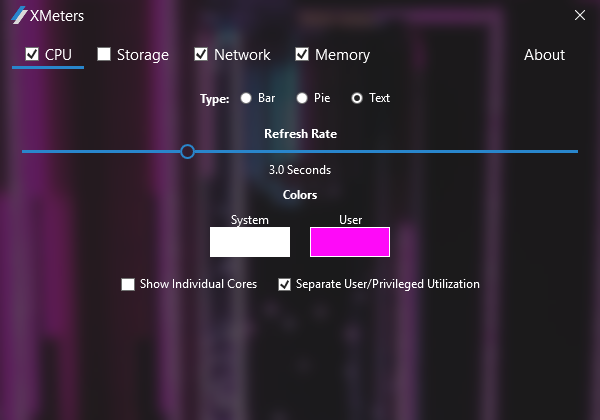Viewport: 600px width, 420px height.
Task: Uncheck the CPU checkbox
Action: click(x=32, y=55)
